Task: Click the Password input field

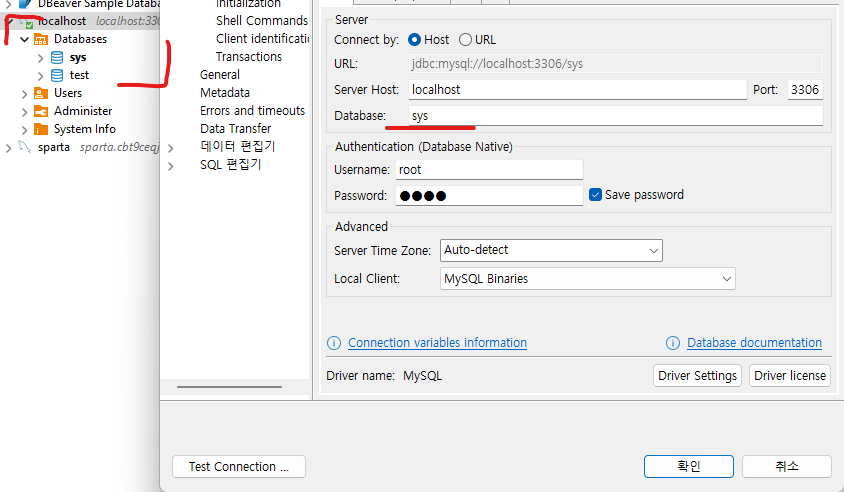Action: click(489, 195)
